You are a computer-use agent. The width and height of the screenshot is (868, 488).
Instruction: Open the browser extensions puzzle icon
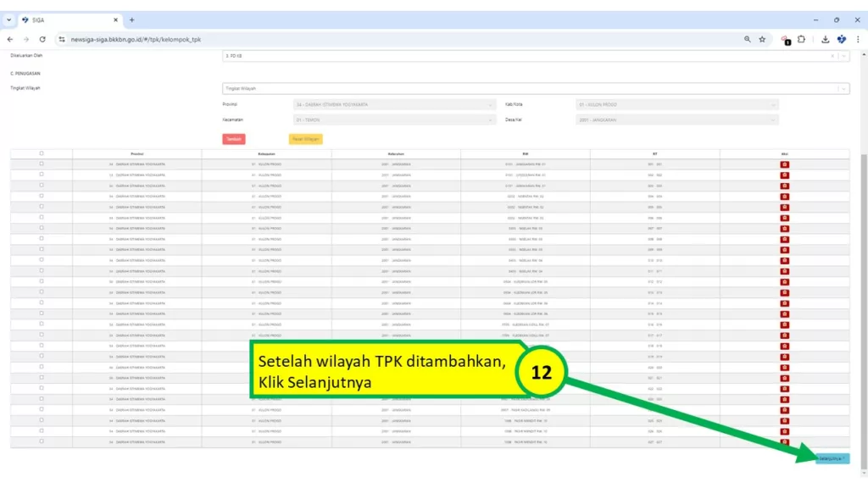(801, 39)
